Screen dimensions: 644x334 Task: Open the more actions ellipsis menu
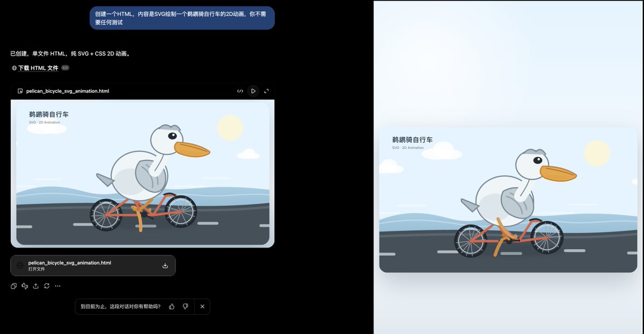(x=57, y=286)
